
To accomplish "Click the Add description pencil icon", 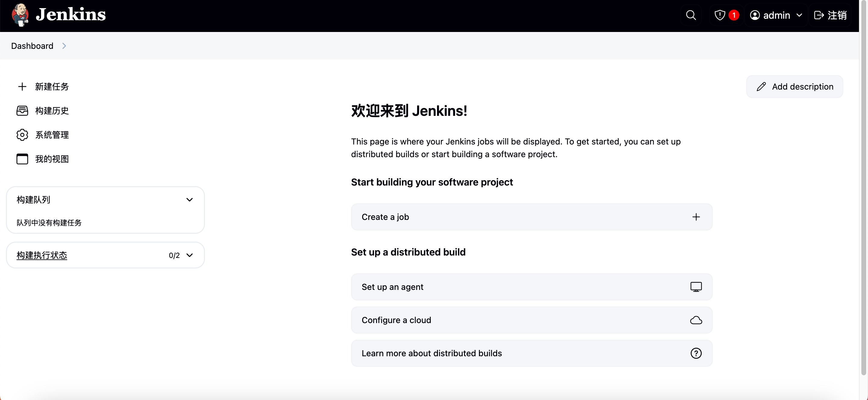I will click(761, 87).
